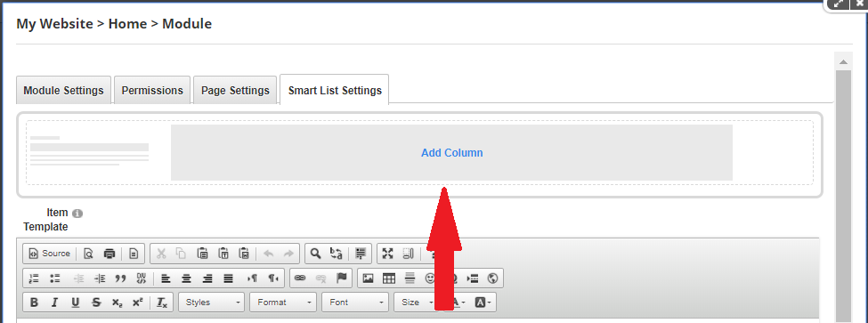Insert a page break icon

coord(472,279)
